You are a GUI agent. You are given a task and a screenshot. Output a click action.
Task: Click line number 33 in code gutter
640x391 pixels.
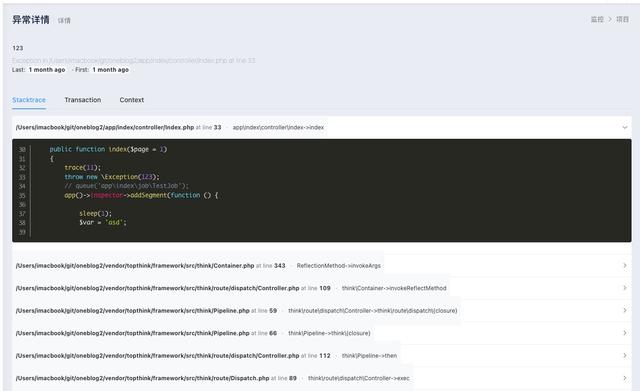coord(22,177)
